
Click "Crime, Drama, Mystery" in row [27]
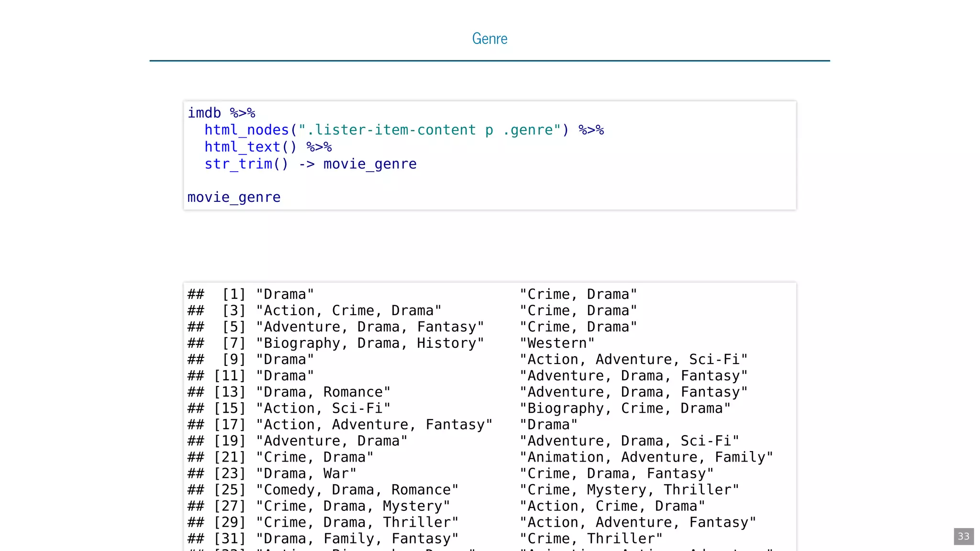point(353,506)
